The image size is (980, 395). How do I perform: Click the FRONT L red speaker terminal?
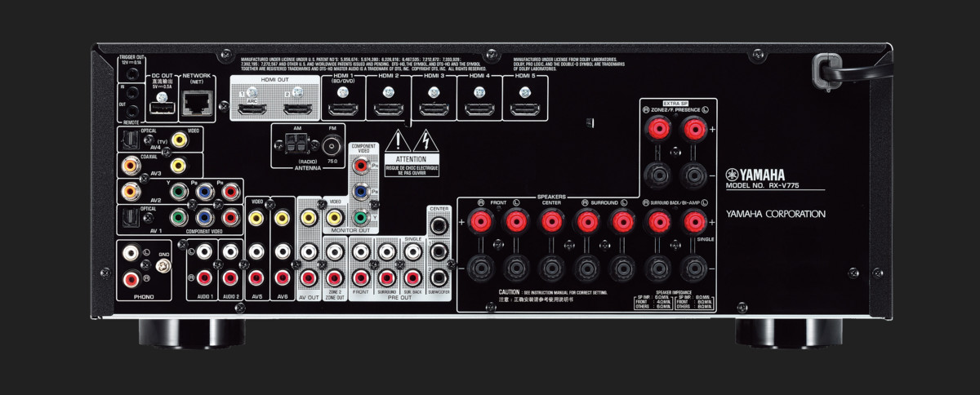coord(514,220)
